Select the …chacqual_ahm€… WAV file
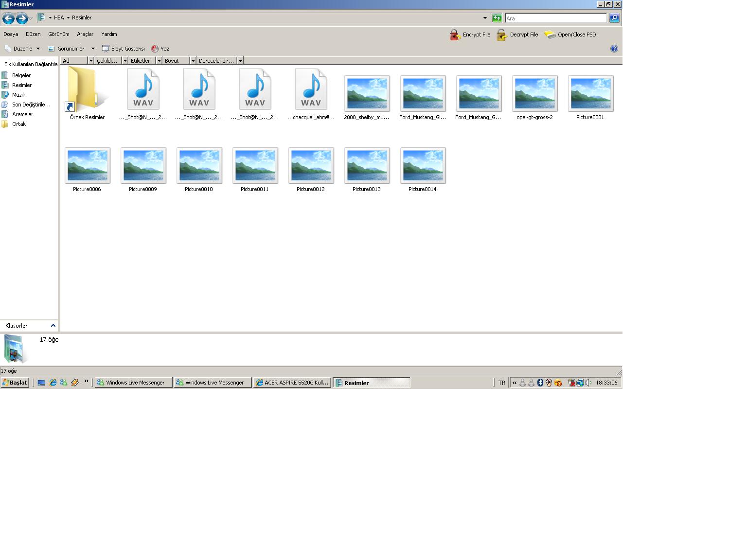The height and width of the screenshot is (560, 747). pos(311,93)
